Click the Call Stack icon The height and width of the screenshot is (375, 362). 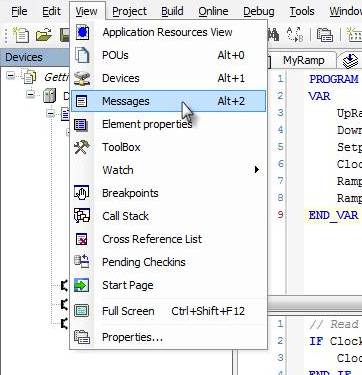[x=82, y=216]
